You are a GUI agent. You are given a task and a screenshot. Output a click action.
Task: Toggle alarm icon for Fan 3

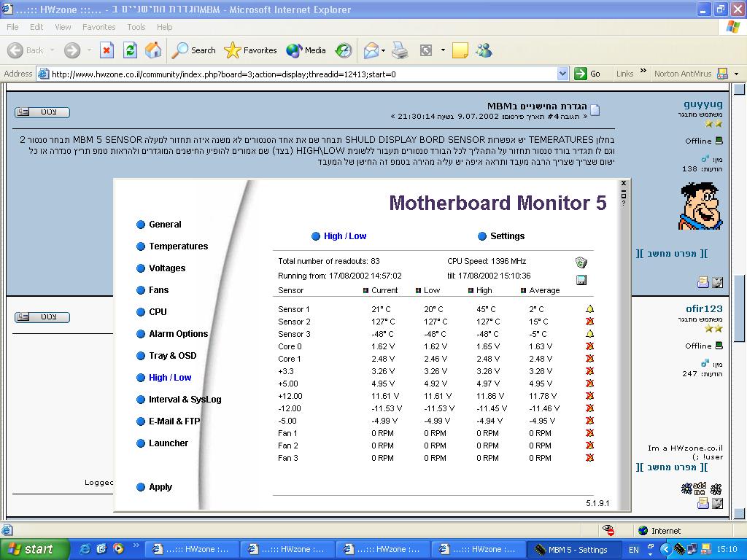pos(589,458)
